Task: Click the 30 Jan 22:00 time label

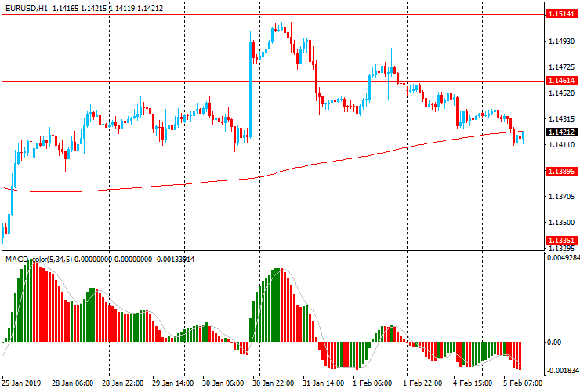Action: pos(274,383)
